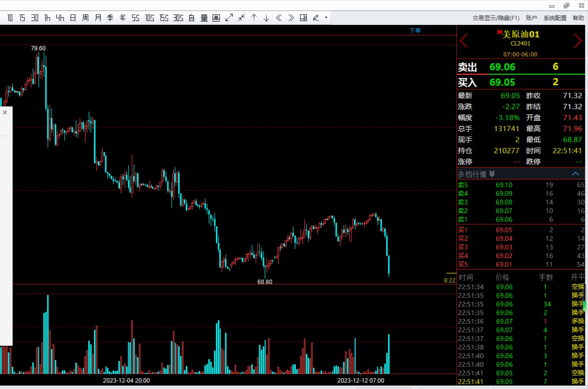588x389 pixels.
Task: Click the 22:51:34 trade row
Action: coord(521,287)
